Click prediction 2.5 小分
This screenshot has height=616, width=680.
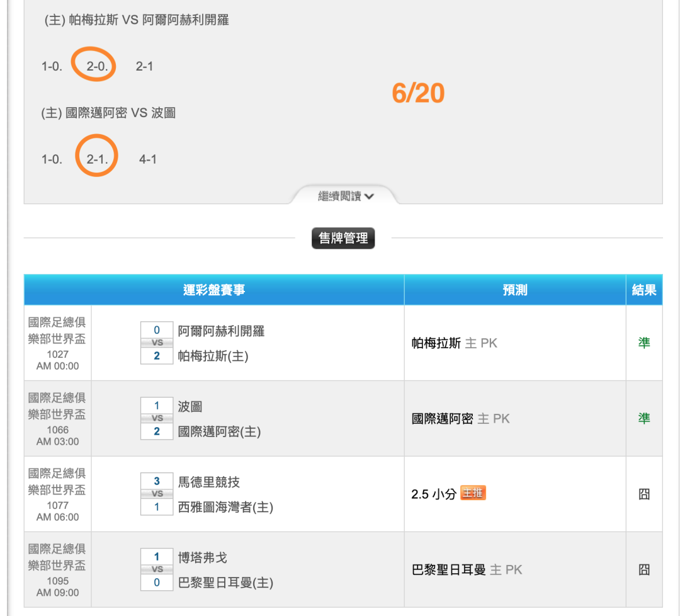[434, 494]
